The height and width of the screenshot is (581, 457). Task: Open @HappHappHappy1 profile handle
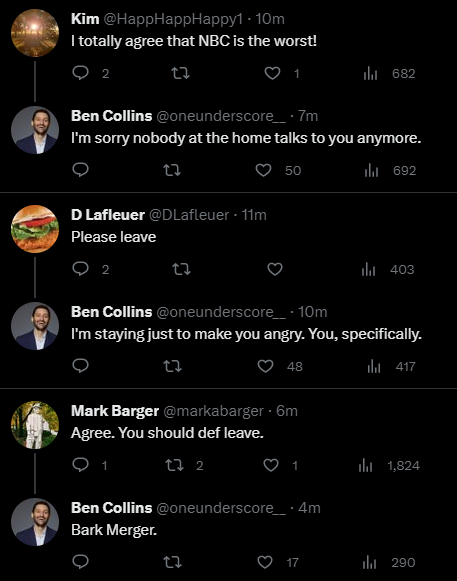coord(173,19)
